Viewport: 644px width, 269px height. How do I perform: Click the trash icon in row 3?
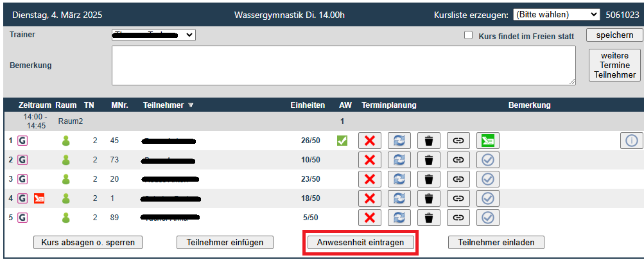(x=429, y=179)
